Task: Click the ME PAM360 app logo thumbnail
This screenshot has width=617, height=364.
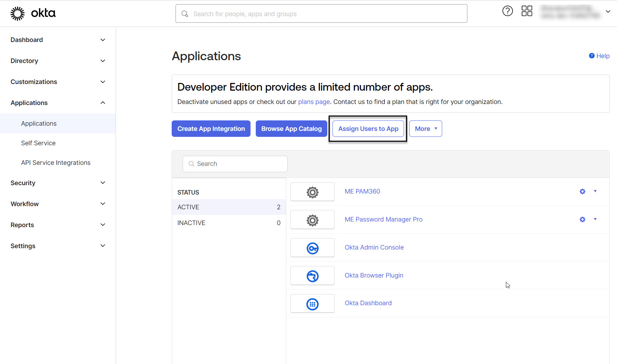Action: [x=312, y=192]
